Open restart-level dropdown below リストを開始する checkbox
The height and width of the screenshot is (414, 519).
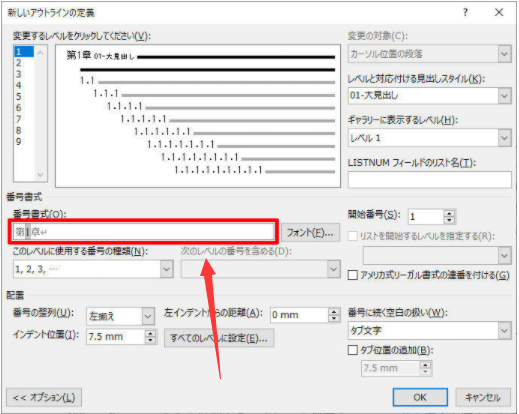(x=504, y=256)
